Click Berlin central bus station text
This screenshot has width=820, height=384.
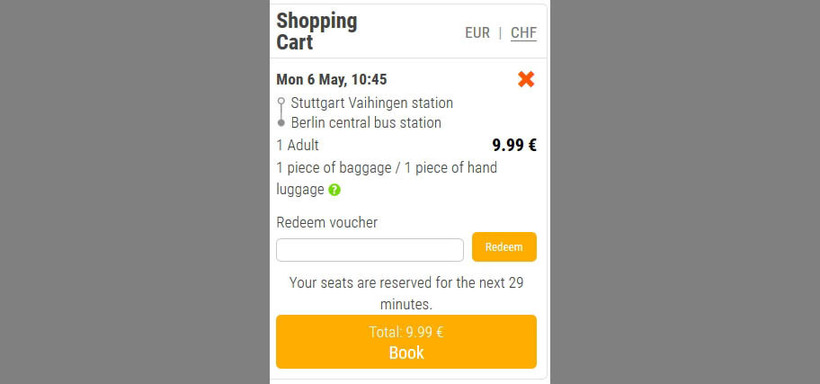pyautogui.click(x=366, y=123)
